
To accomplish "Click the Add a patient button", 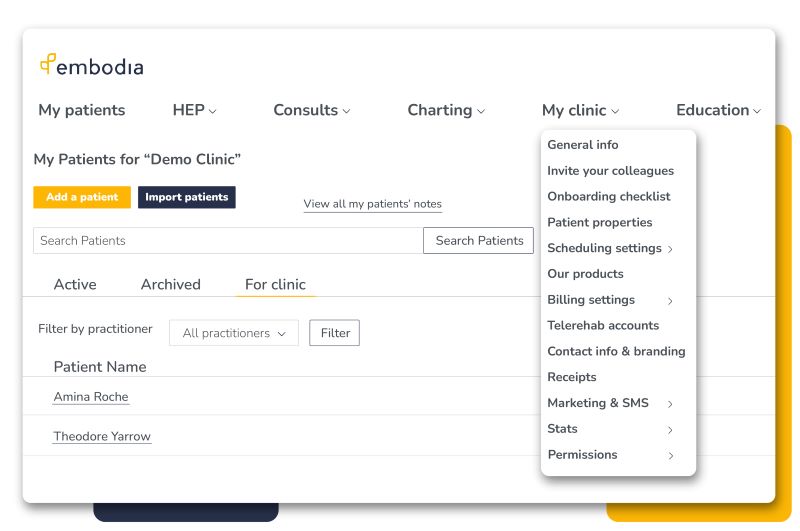I will (x=82, y=197).
